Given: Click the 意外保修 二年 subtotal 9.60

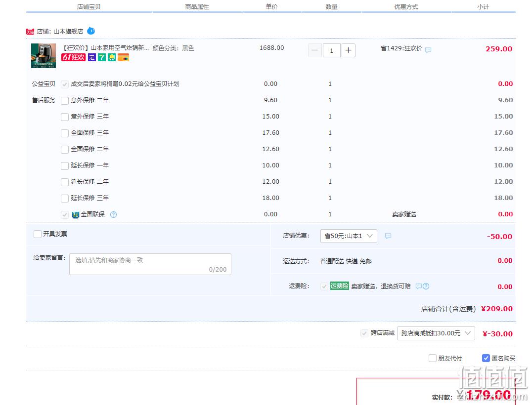Looking at the screenshot, I should [505, 100].
